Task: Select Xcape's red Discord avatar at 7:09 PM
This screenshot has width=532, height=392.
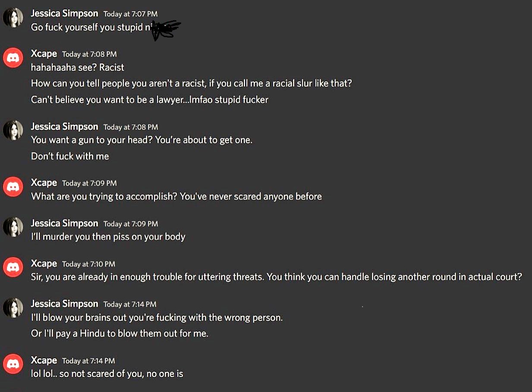Action: 13,187
